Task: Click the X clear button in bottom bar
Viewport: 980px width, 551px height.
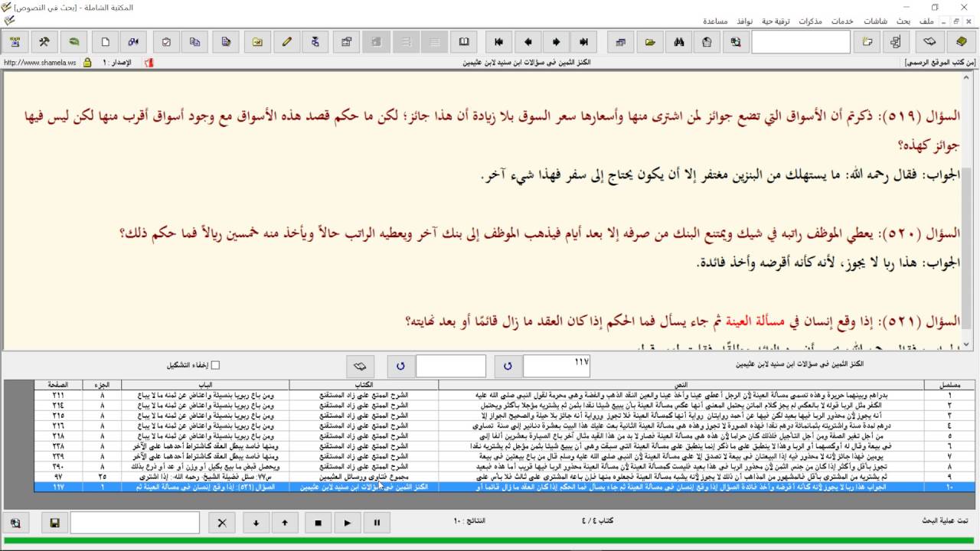Action: [222, 523]
